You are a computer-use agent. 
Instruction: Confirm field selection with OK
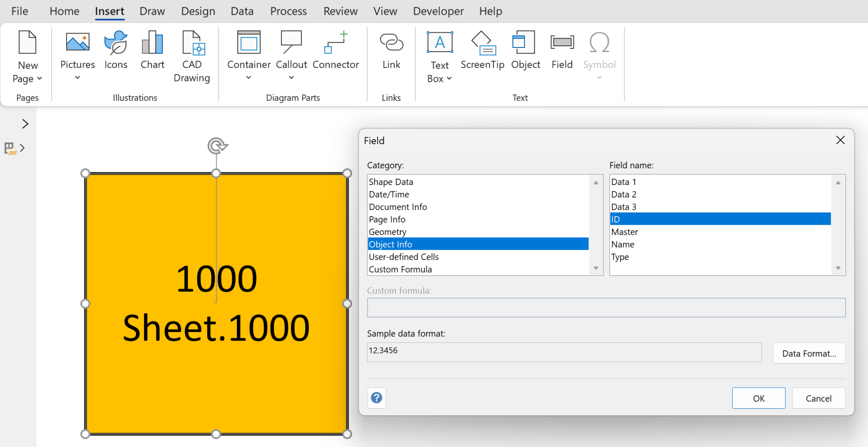[x=759, y=398]
